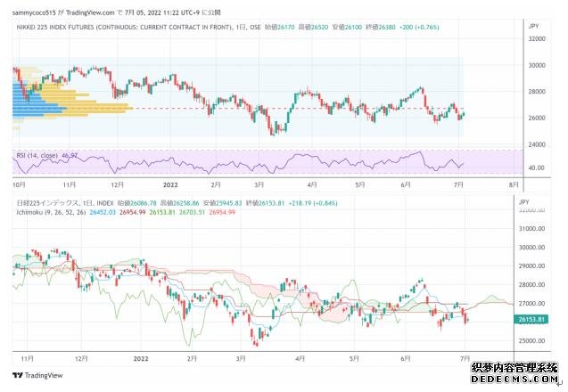568x392 pixels.
Task: Click the 8月 label on futures time axis
Action: tap(514, 184)
